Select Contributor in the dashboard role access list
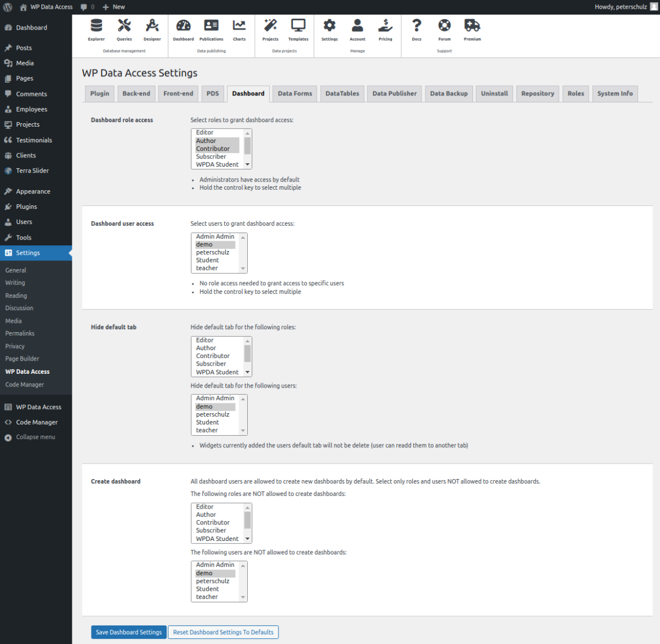Screen dimensions: 660x644 212,148
